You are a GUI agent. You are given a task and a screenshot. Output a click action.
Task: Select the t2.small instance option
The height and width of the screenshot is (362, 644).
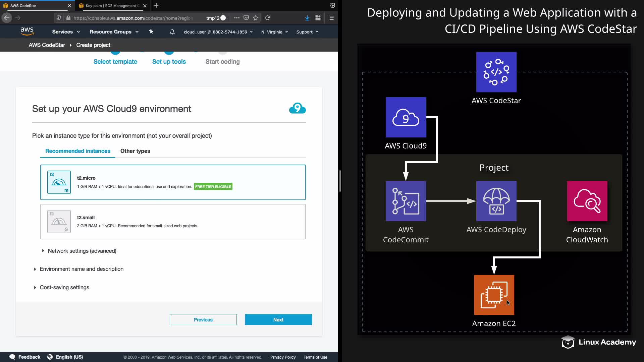(x=173, y=221)
